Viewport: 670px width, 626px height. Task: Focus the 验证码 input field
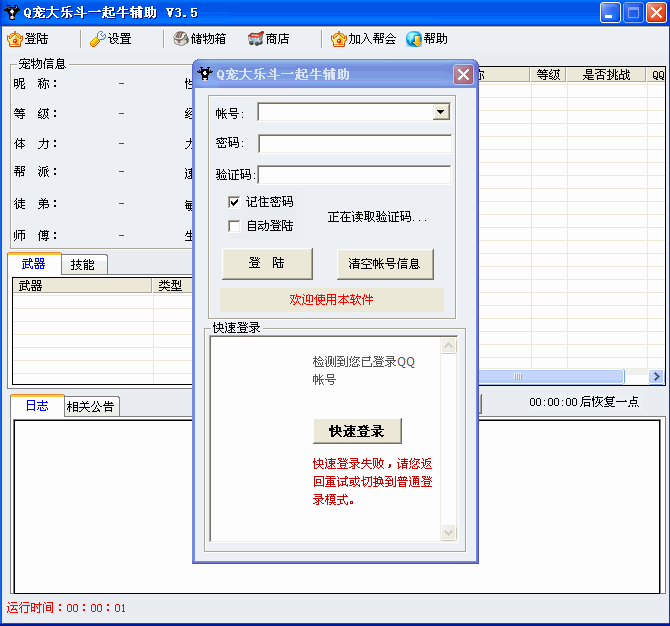tap(354, 175)
